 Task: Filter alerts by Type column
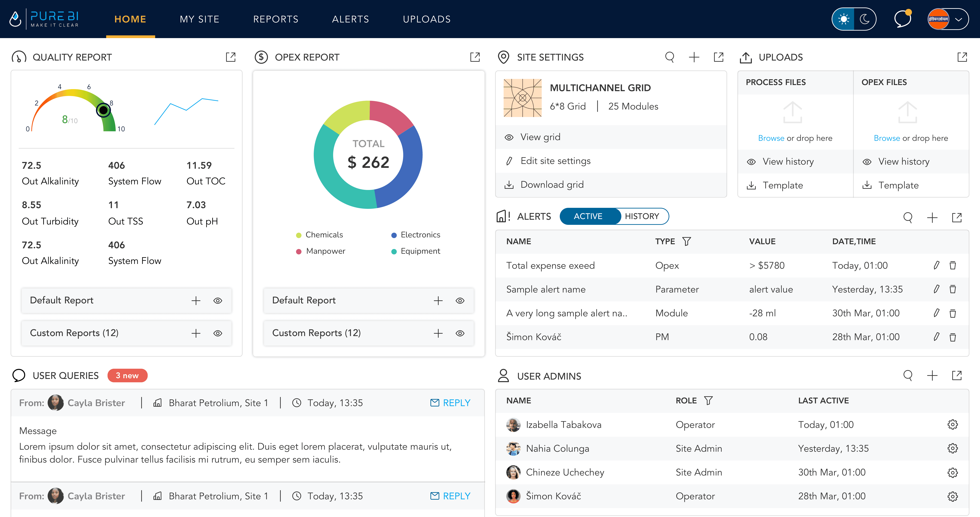(686, 241)
